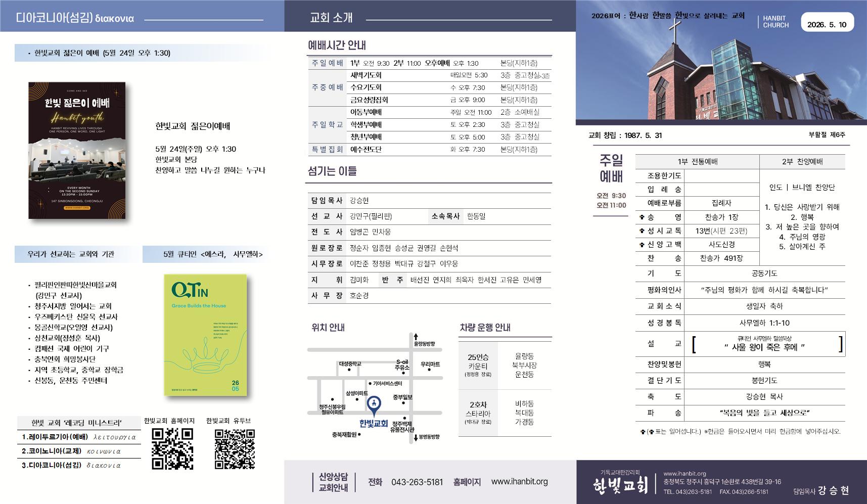The image size is (867, 504).
Task: Click the 봉명동방향 down arrow on the map
Action: point(416,437)
